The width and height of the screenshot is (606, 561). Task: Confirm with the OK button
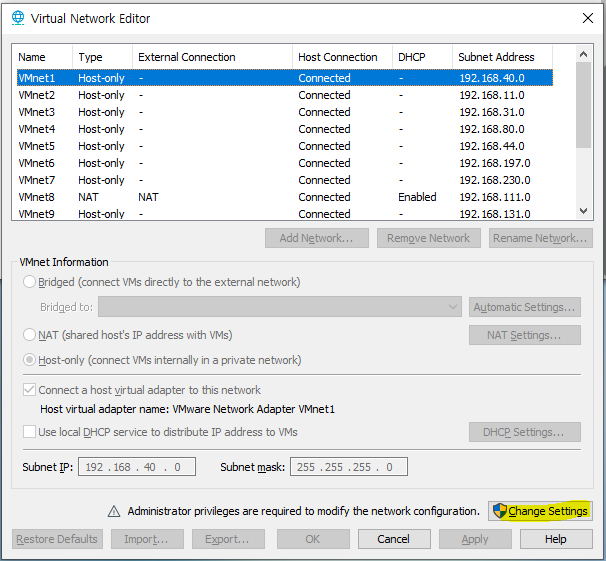313,539
